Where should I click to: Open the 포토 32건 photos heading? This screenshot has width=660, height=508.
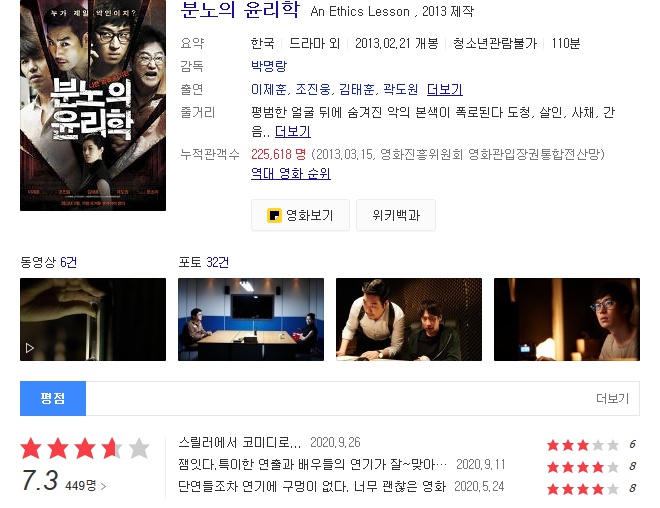tap(203, 262)
